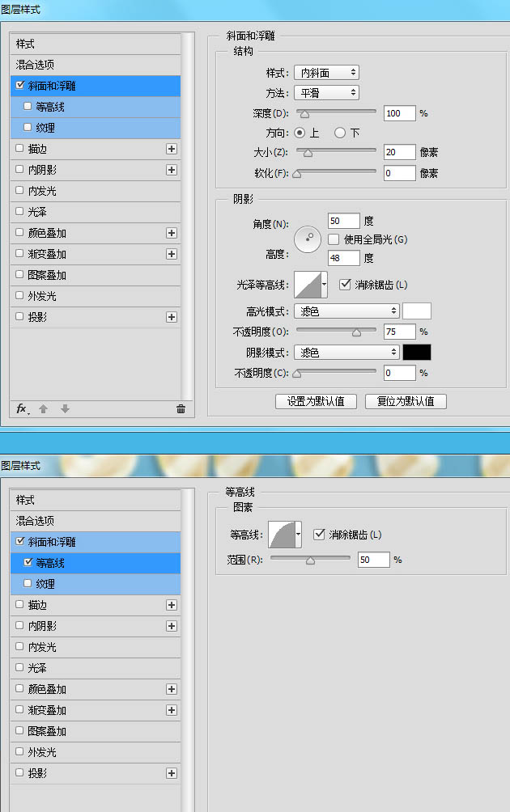Select the 上 direction radio button
Screen dimensions: 510x812
(300, 133)
